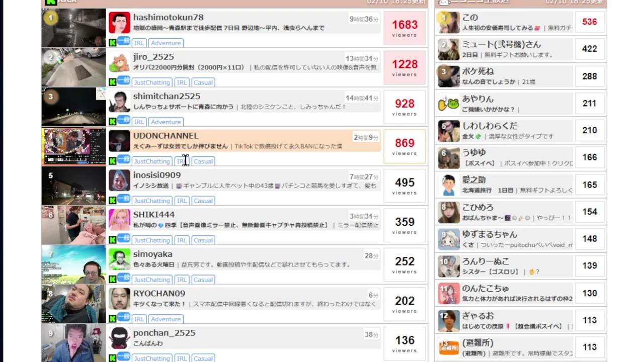Click うゆゆ avatar in Niconico list
This screenshot has height=362, width=644.
click(448, 158)
